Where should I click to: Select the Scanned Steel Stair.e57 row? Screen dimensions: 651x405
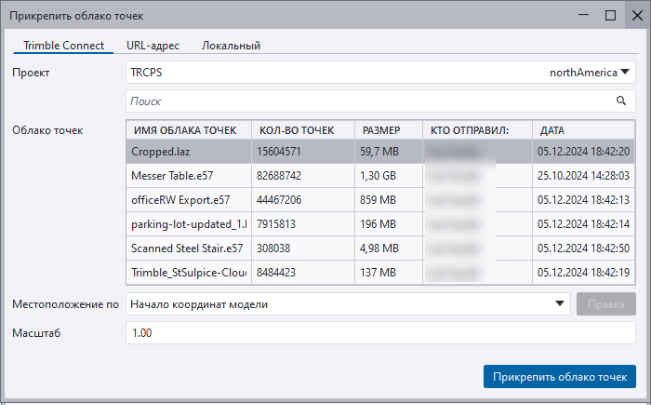(189, 248)
